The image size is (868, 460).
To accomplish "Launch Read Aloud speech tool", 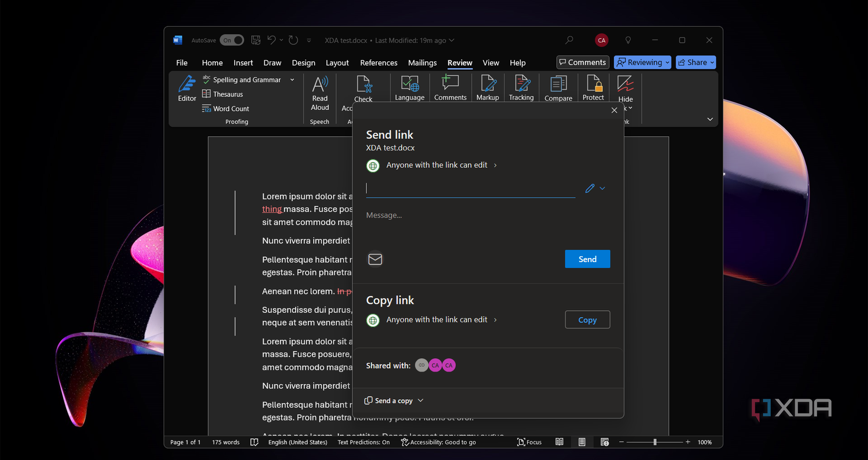I will pos(320,93).
